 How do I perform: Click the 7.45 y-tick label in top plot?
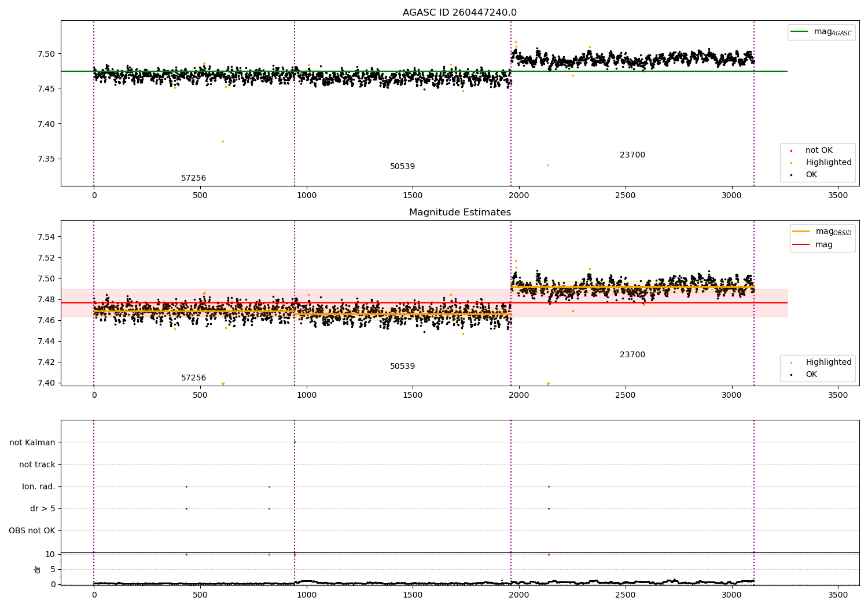[x=46, y=89]
